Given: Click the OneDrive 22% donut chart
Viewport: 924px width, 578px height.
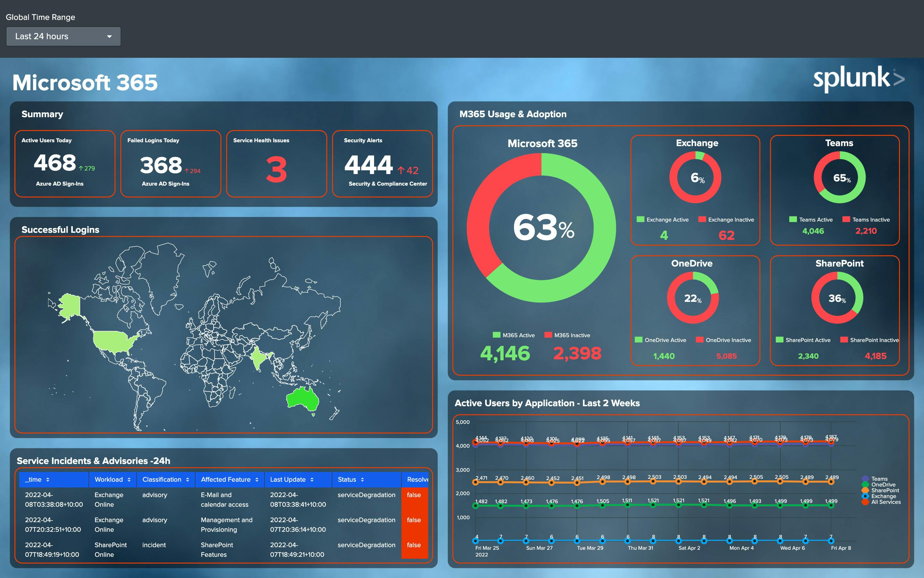Looking at the screenshot, I should (693, 297).
